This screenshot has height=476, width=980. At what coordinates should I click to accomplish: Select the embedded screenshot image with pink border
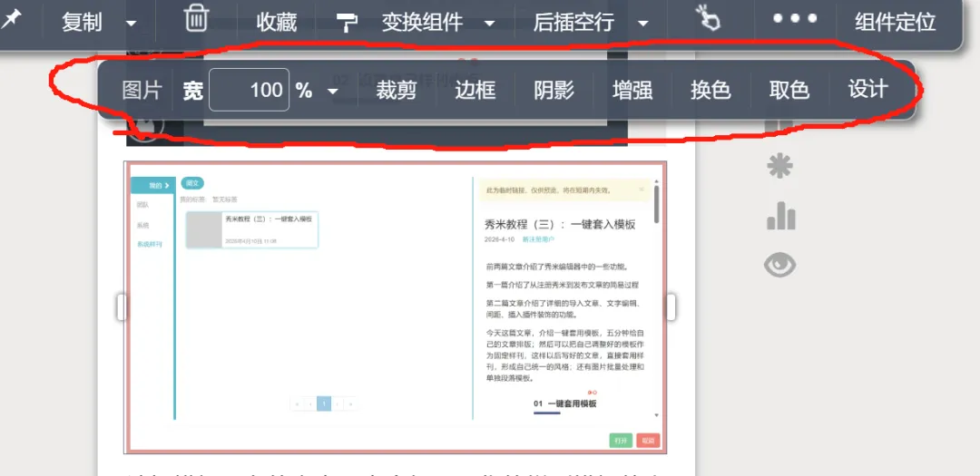(396, 307)
